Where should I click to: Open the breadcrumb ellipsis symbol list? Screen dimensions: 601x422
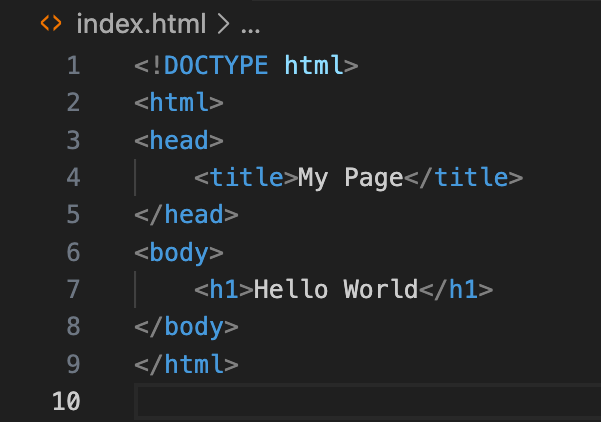[250, 31]
